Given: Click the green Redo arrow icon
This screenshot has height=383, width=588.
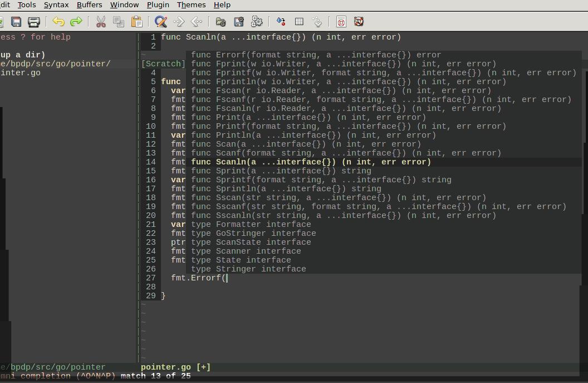Looking at the screenshot, I should [76, 21].
